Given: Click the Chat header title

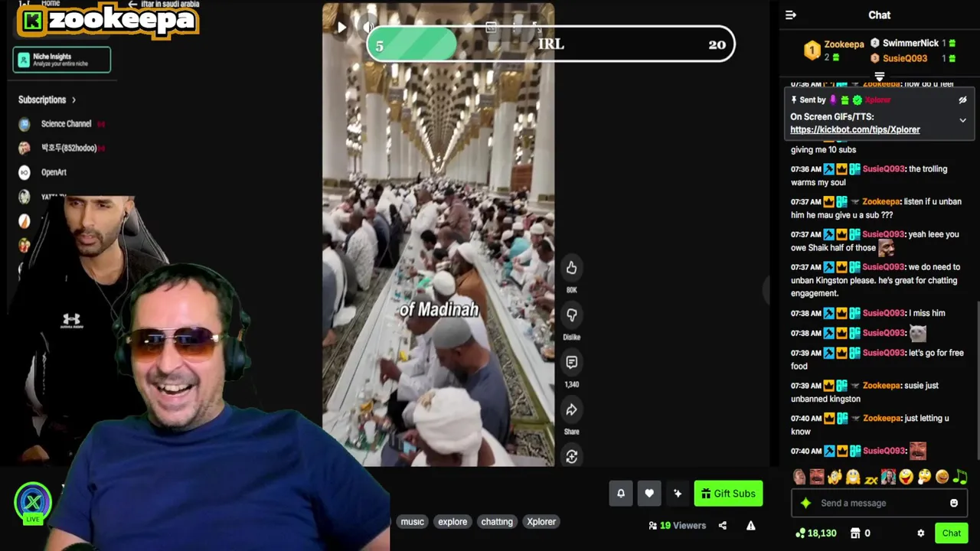Looking at the screenshot, I should click(x=879, y=15).
